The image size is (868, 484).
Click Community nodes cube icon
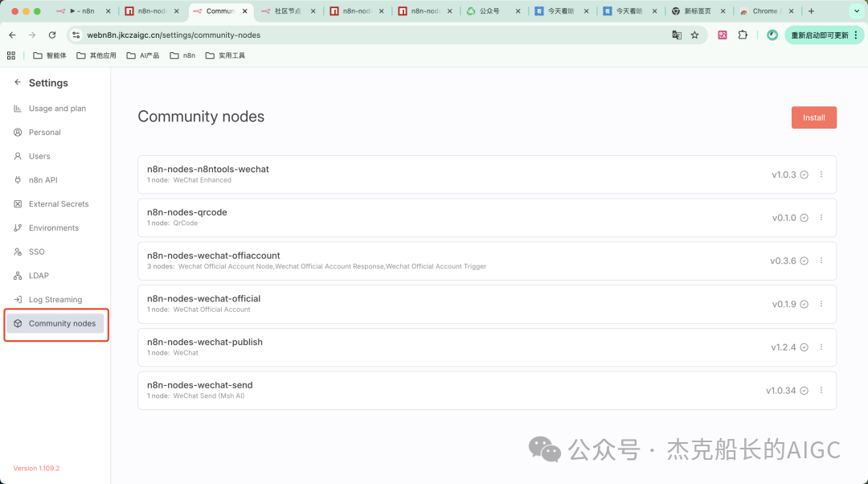click(18, 323)
